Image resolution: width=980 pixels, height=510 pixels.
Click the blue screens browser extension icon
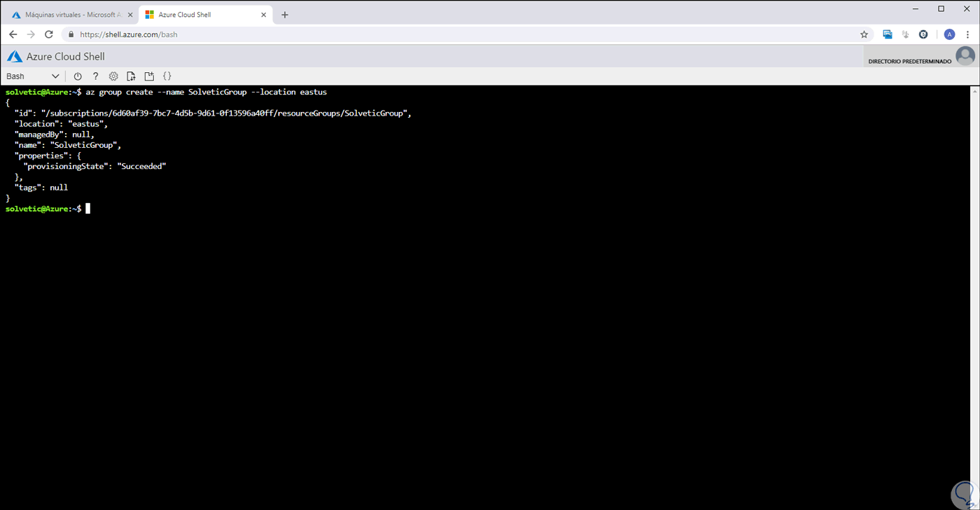(888, 34)
